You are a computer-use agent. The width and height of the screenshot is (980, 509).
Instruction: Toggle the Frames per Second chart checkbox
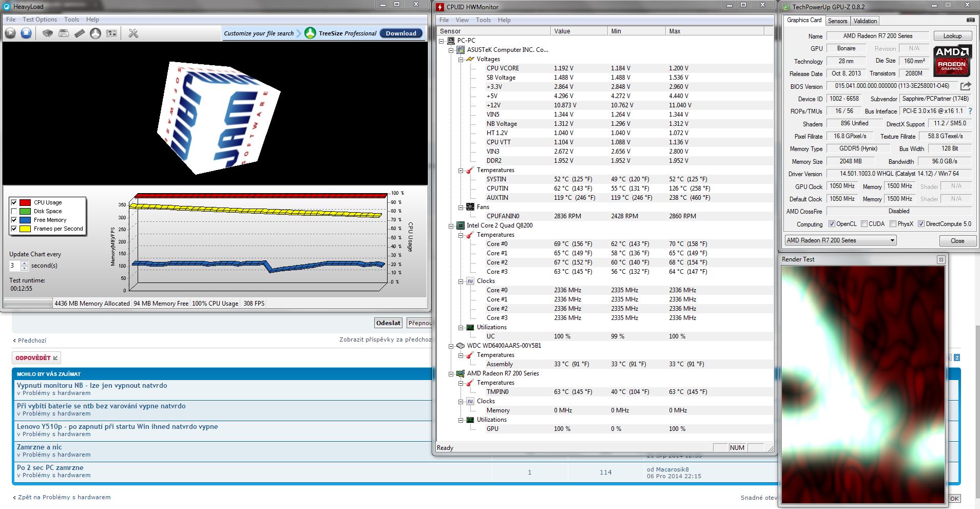pyautogui.click(x=14, y=229)
